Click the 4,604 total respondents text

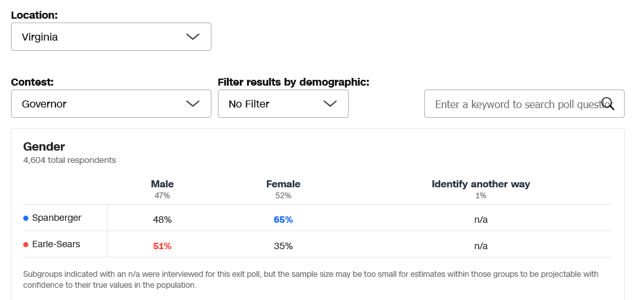tap(70, 160)
